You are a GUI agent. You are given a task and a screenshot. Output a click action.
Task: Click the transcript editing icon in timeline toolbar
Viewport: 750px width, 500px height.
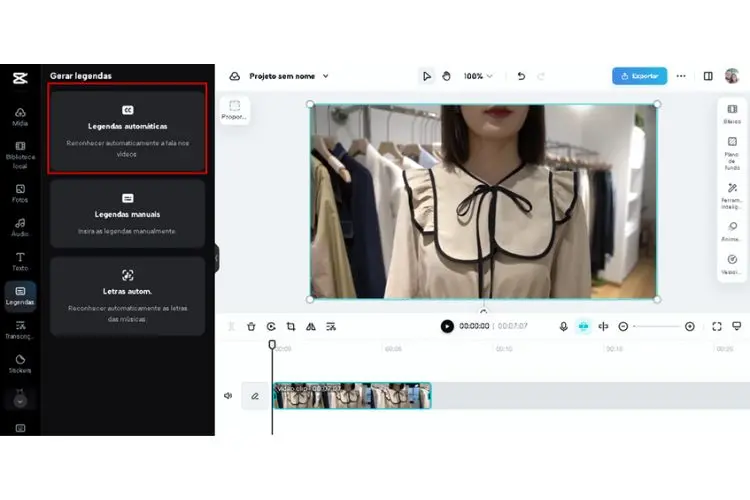(x=331, y=326)
